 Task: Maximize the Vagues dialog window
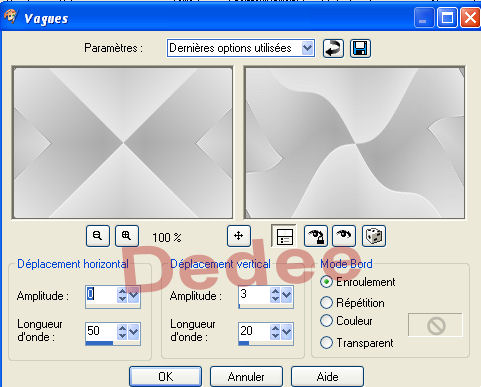[x=447, y=17]
